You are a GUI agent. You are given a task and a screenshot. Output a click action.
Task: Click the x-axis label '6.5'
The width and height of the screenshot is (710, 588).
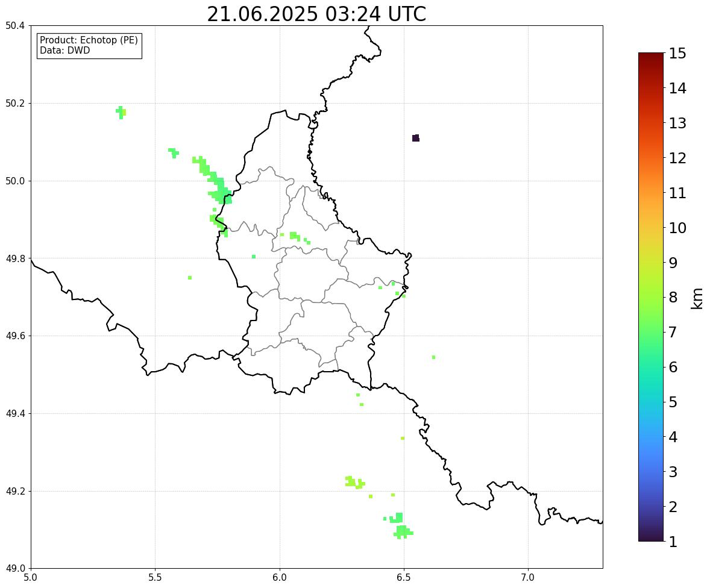(x=404, y=578)
